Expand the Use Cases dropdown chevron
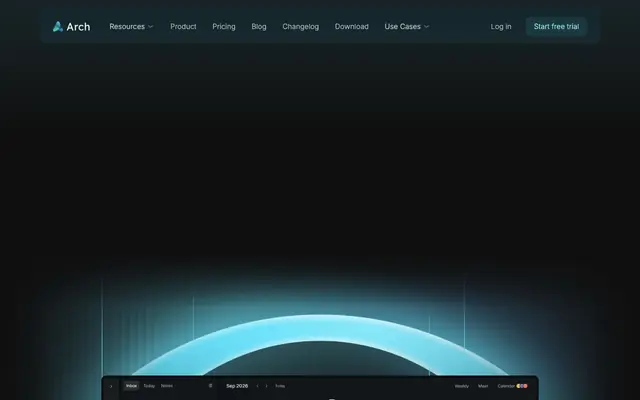Image resolution: width=640 pixels, height=400 pixels. coord(427,27)
